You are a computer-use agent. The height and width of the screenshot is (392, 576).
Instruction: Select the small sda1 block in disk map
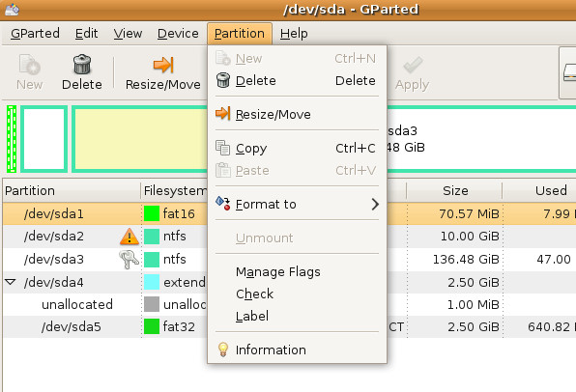click(12, 139)
